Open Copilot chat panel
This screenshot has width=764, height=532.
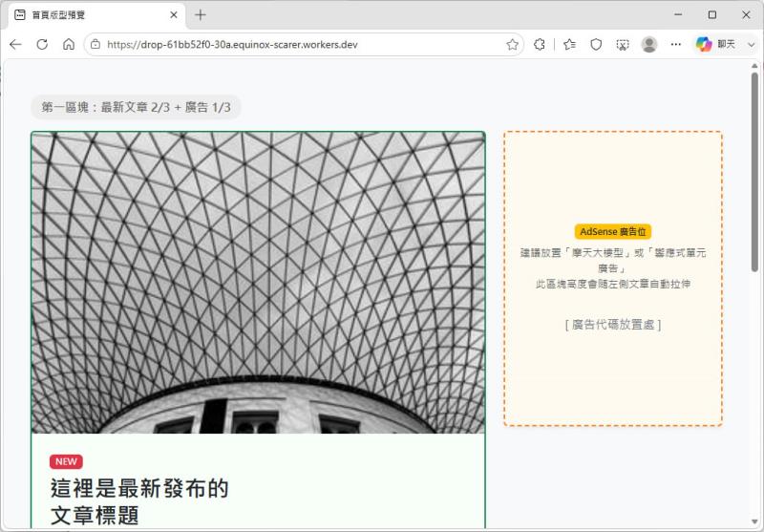pyautogui.click(x=715, y=44)
